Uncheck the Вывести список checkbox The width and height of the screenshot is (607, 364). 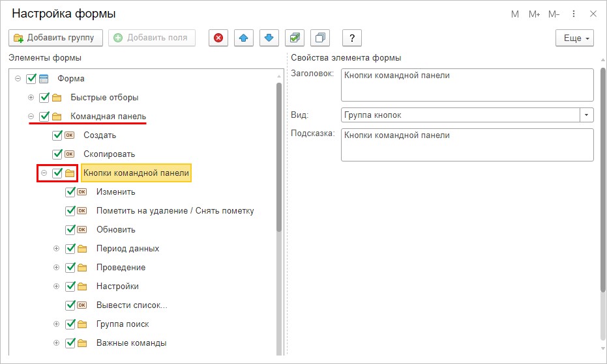coord(70,305)
